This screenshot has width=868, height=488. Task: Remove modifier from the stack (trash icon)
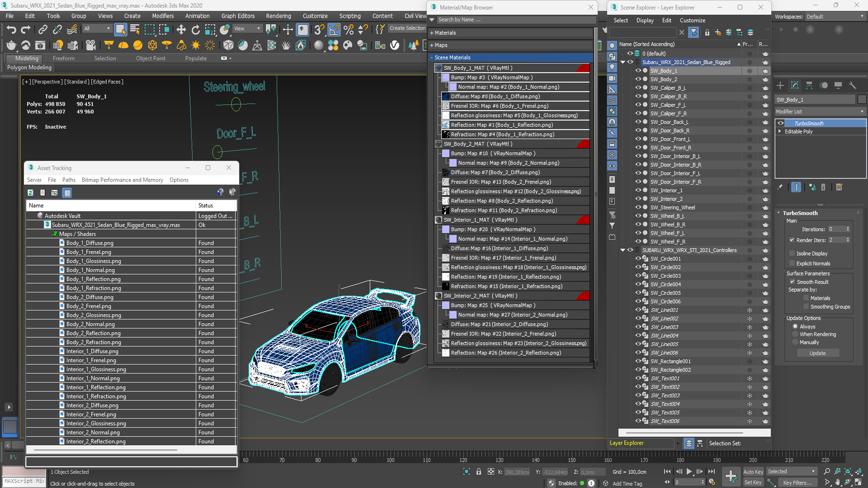click(823, 187)
